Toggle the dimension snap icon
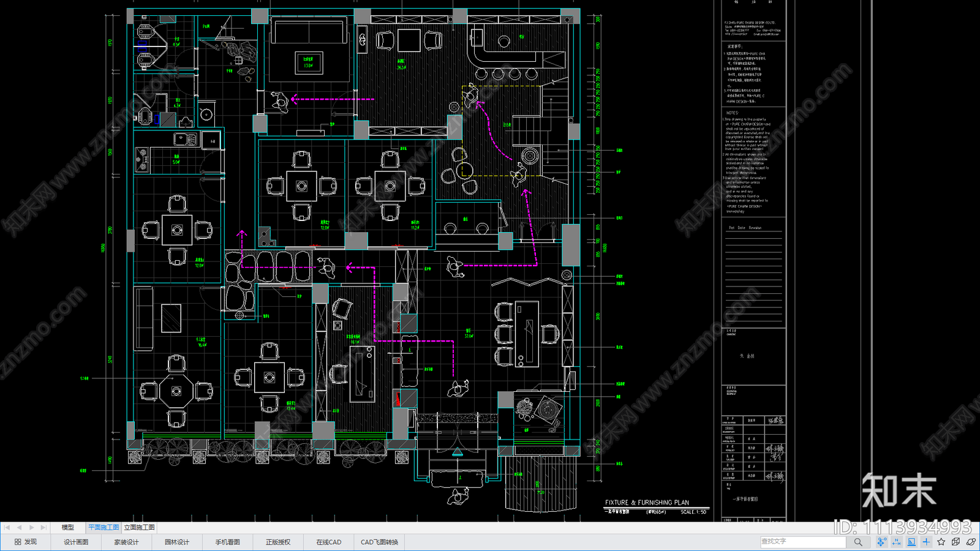Viewport: 980px width, 551px height. pos(897,542)
